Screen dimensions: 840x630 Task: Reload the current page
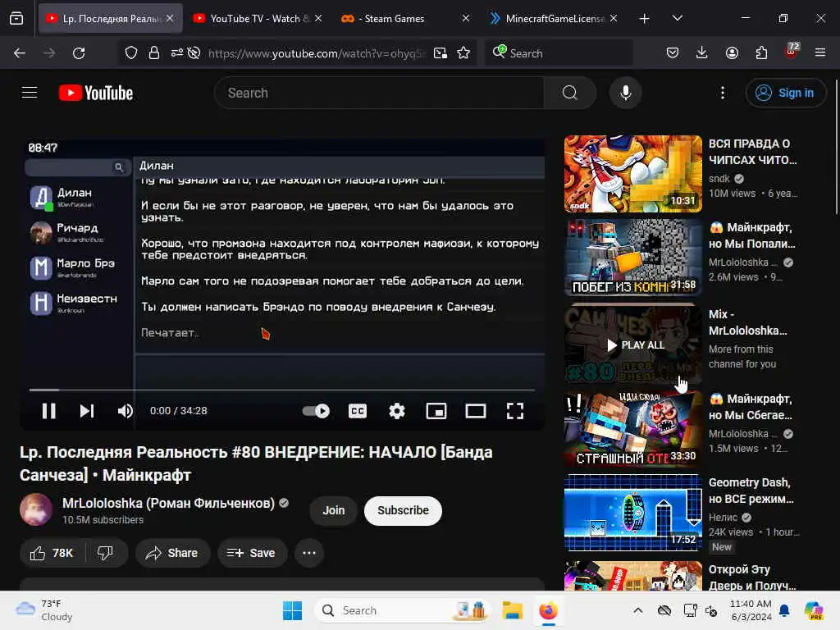coord(79,53)
